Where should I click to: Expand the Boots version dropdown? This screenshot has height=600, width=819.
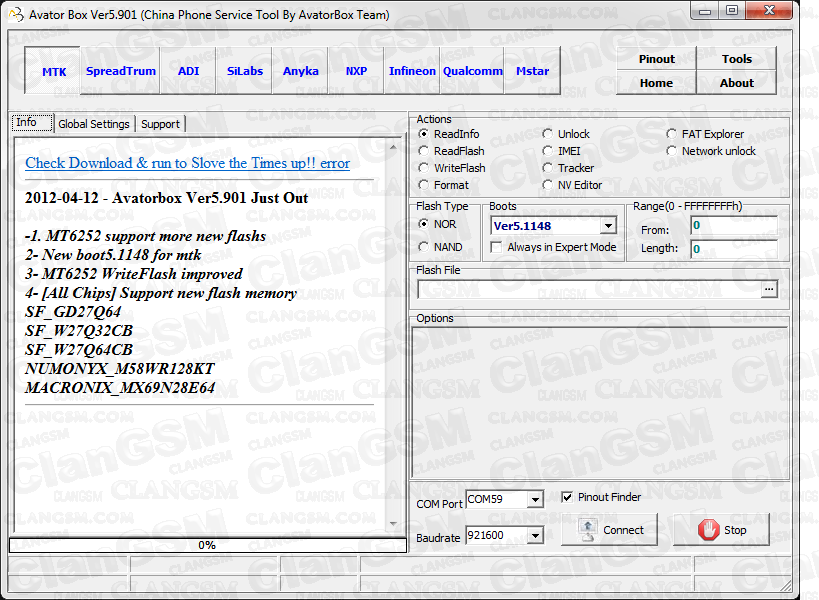click(608, 226)
